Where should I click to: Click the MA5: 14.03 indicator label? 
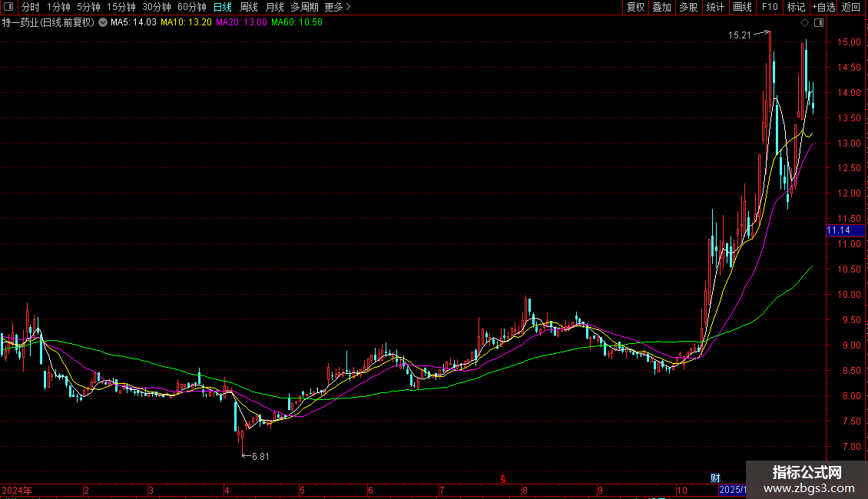pos(134,23)
